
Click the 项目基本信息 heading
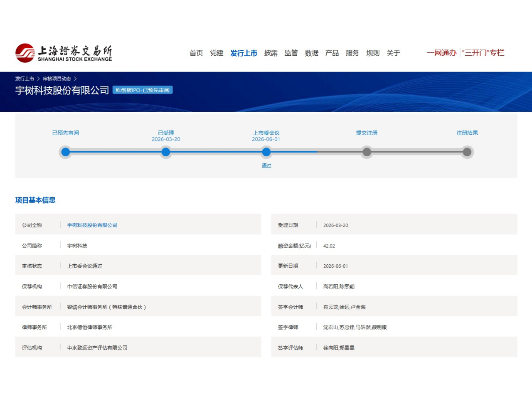click(x=35, y=200)
